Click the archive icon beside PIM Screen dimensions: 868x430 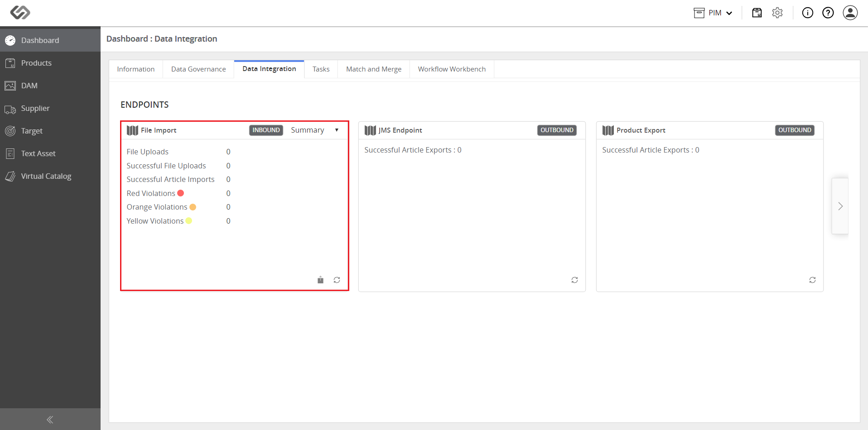699,13
